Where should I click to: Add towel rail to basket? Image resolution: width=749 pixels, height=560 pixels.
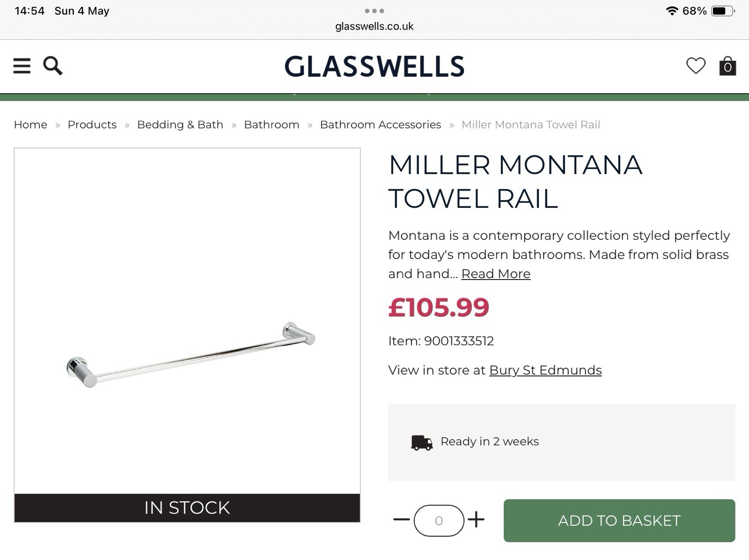[619, 521]
